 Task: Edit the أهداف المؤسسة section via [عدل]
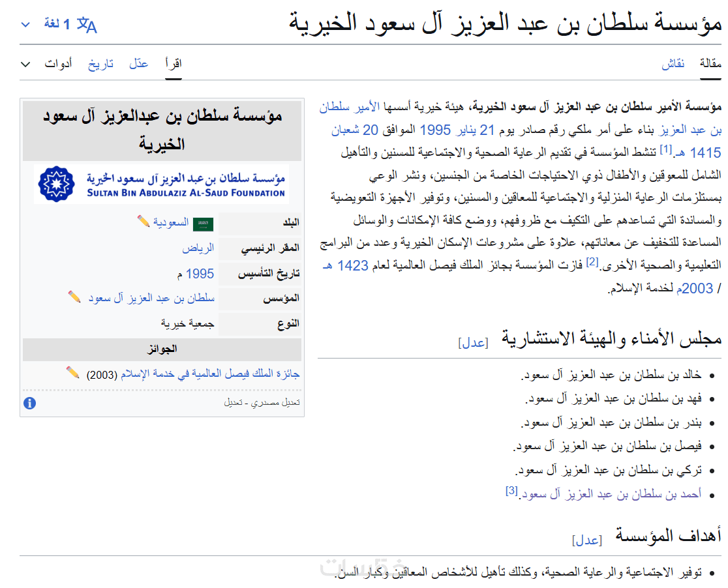click(x=587, y=540)
